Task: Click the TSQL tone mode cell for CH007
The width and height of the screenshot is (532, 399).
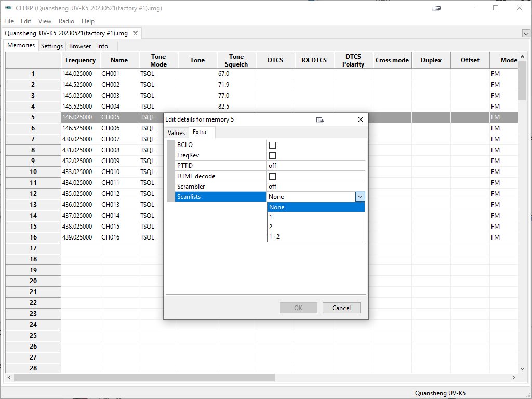Action: pyautogui.click(x=151, y=139)
